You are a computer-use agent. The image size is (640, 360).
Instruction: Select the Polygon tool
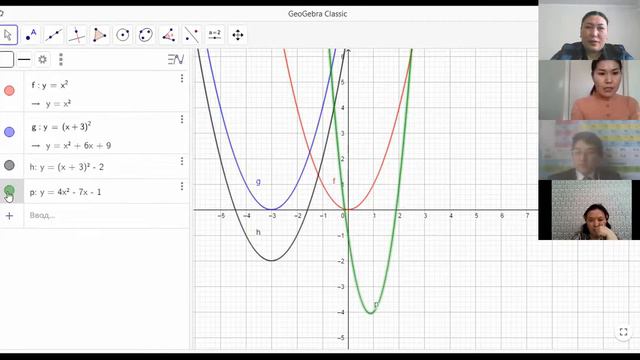pyautogui.click(x=99, y=35)
